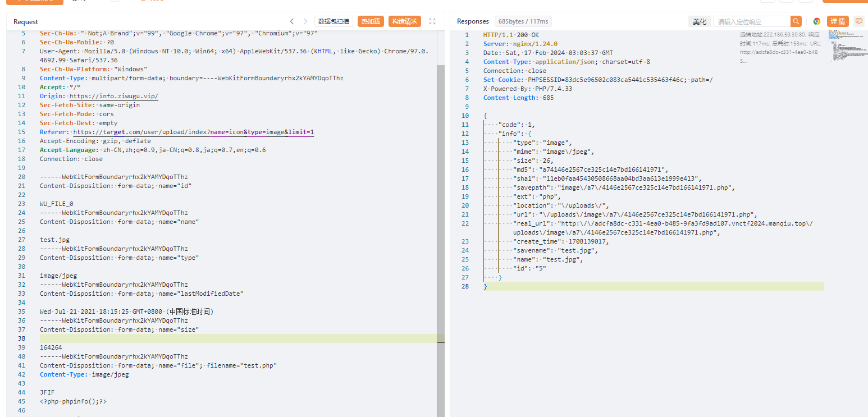The width and height of the screenshot is (868, 417).
Task: Click the 685bytes / 117ms size tag
Action: pyautogui.click(x=523, y=21)
